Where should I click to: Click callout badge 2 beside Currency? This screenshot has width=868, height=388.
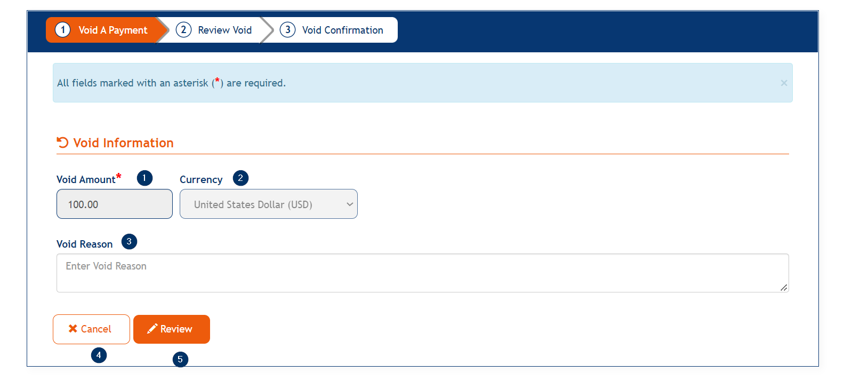coord(240,178)
